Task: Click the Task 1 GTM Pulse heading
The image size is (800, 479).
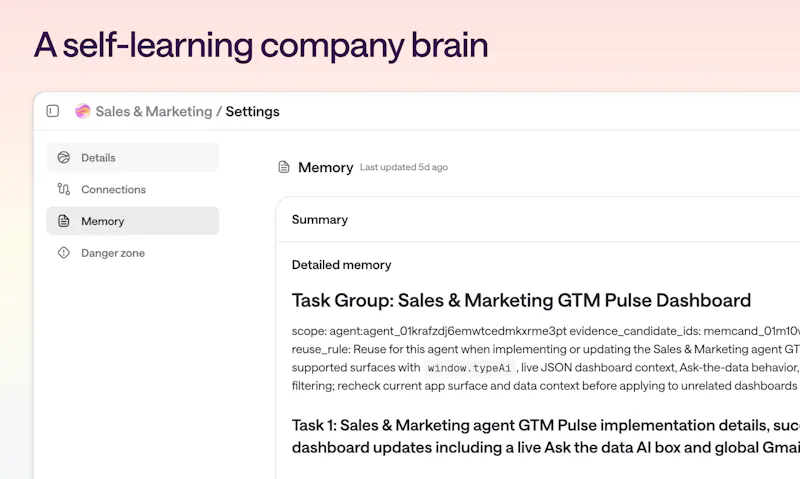Action: coord(546,436)
